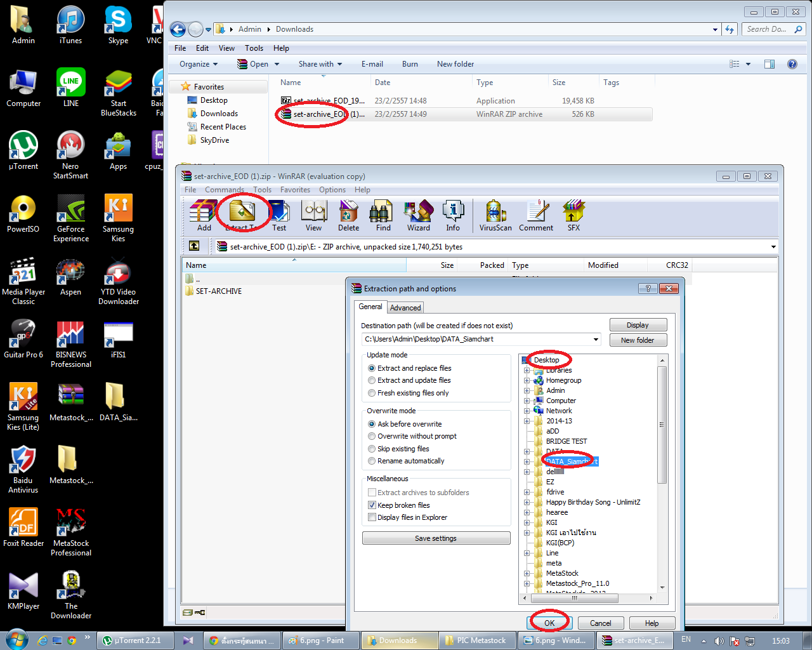Open the Organize dropdown in Explorer
The height and width of the screenshot is (650, 812).
coord(199,64)
